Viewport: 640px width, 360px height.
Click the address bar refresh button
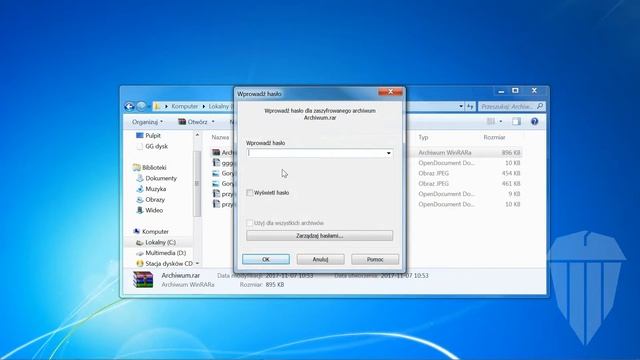[x=470, y=106]
